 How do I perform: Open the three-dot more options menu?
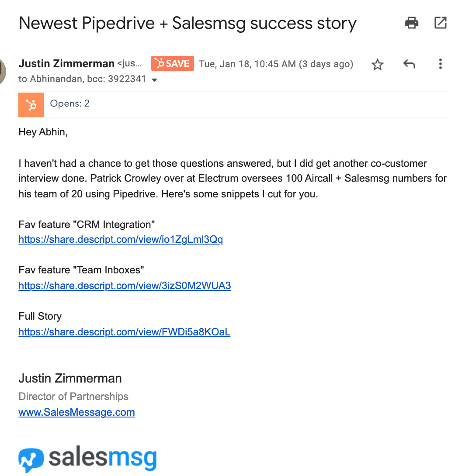(x=440, y=64)
